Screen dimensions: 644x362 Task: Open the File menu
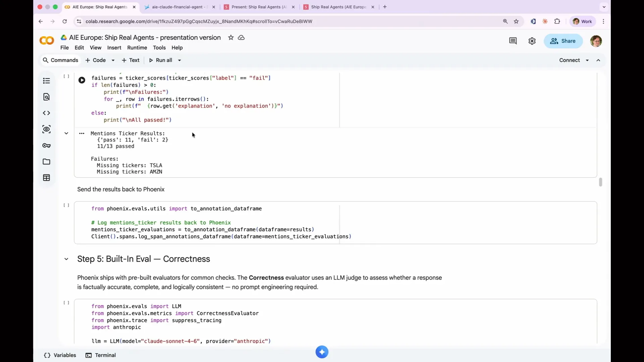tap(64, 48)
